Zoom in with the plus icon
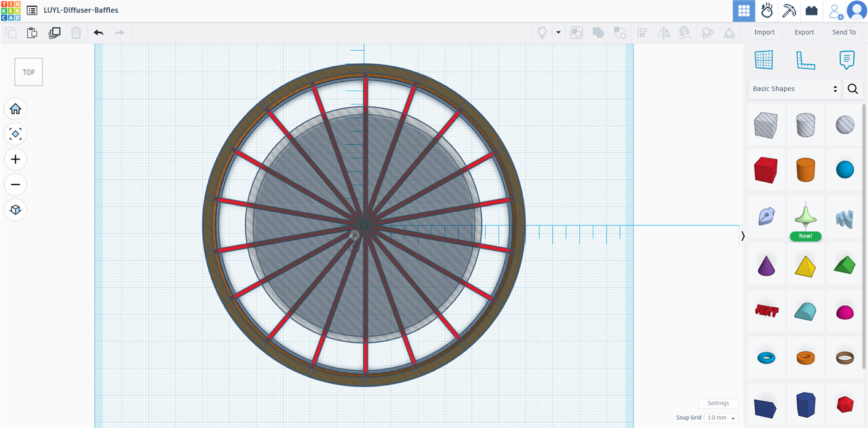The width and height of the screenshot is (868, 428). click(x=16, y=159)
